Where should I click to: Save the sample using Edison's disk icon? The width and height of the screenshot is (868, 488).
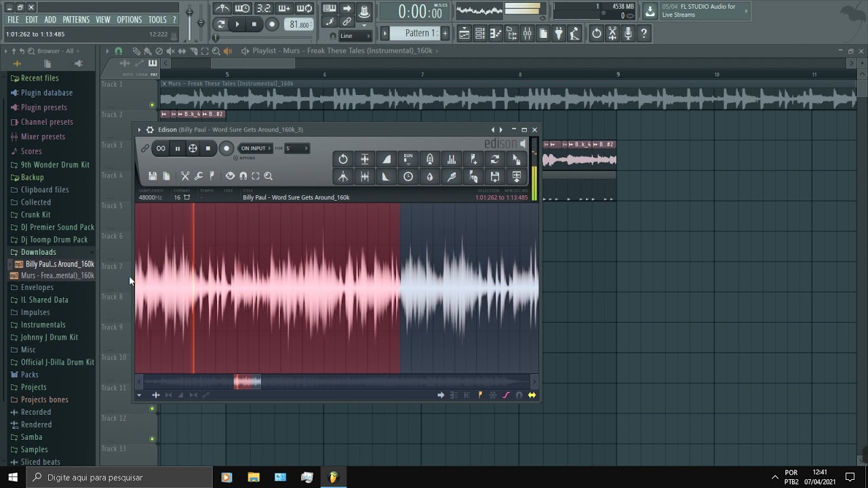tap(153, 176)
